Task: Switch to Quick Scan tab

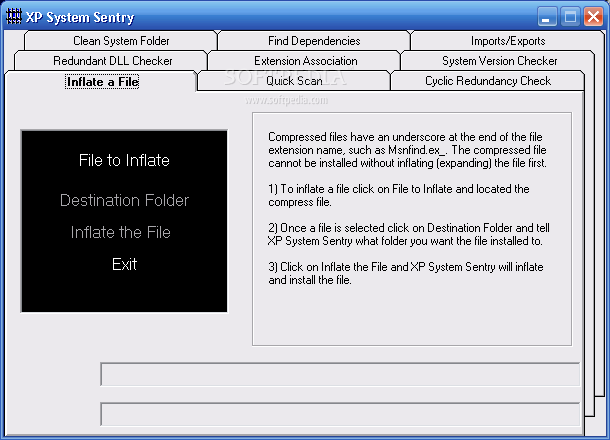Action: (294, 81)
